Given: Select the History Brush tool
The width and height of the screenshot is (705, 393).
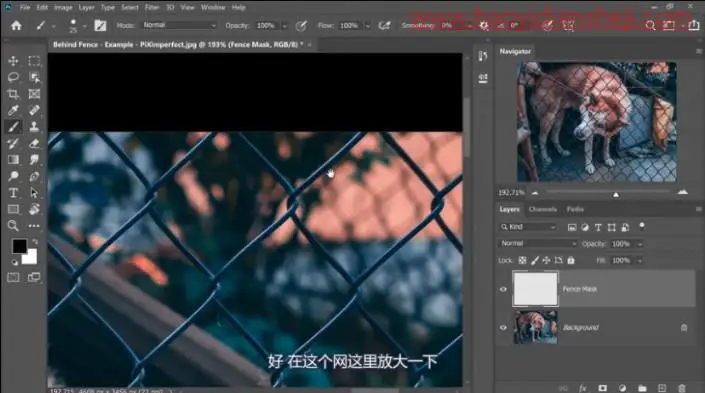Looking at the screenshot, I should (13, 143).
